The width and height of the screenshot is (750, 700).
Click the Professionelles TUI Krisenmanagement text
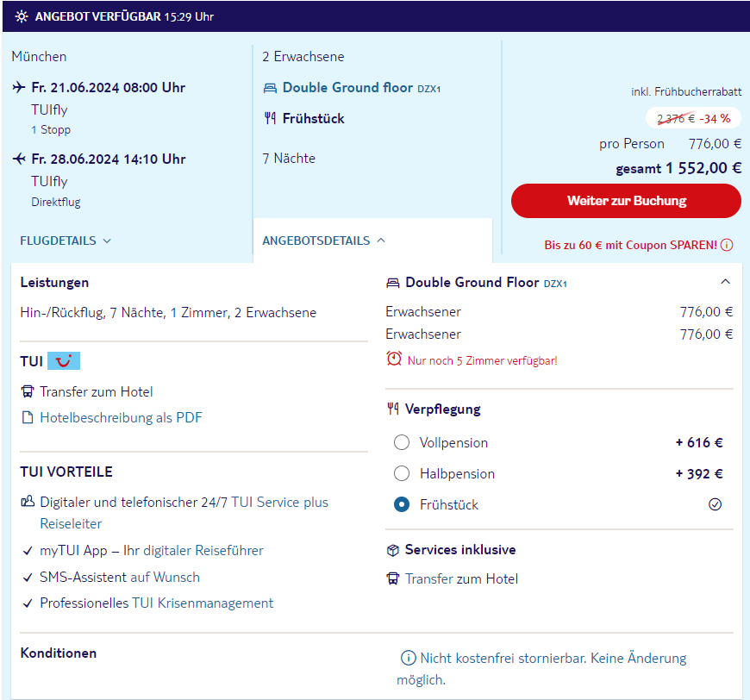coord(156,603)
